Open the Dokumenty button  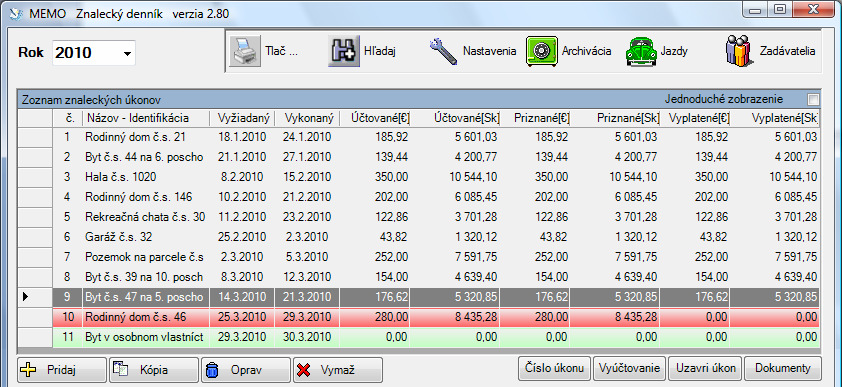pyautogui.click(x=782, y=369)
